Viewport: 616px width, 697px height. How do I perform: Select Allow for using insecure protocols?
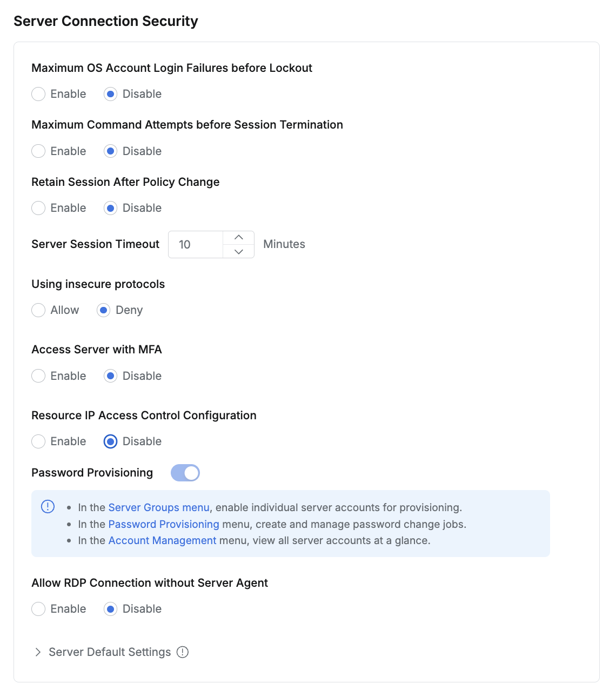click(38, 310)
